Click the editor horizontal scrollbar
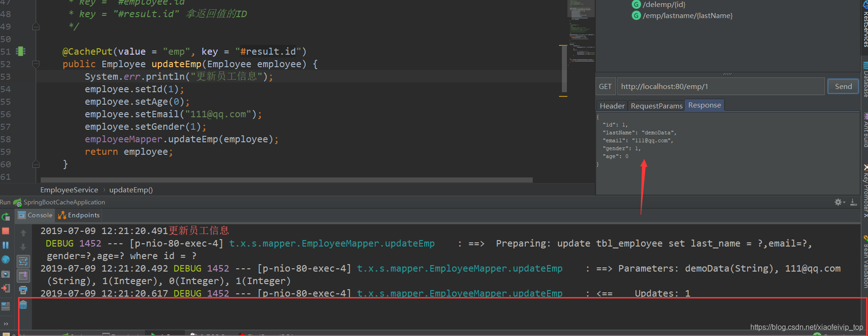868x336 pixels. click(x=286, y=180)
